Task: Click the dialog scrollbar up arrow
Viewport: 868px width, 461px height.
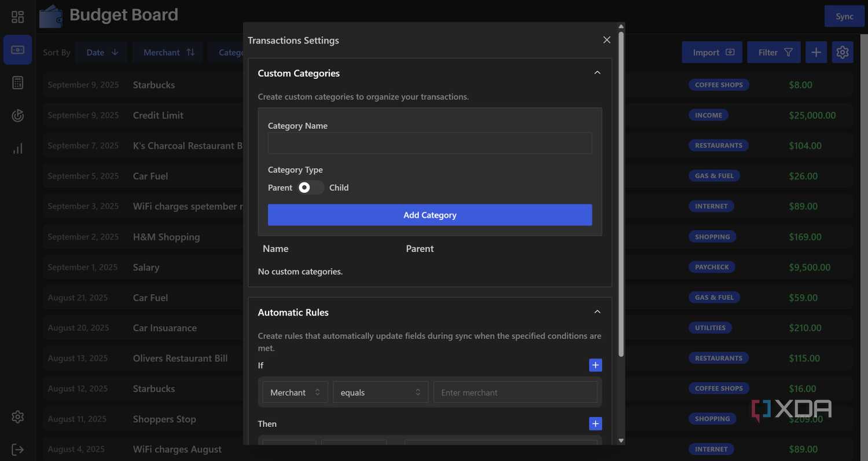Action: (x=621, y=27)
